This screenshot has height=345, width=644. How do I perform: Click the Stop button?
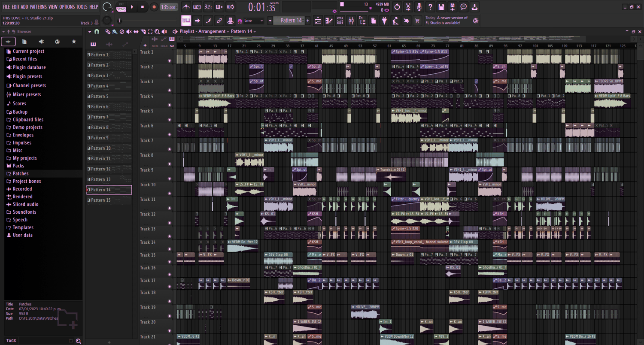[143, 7]
